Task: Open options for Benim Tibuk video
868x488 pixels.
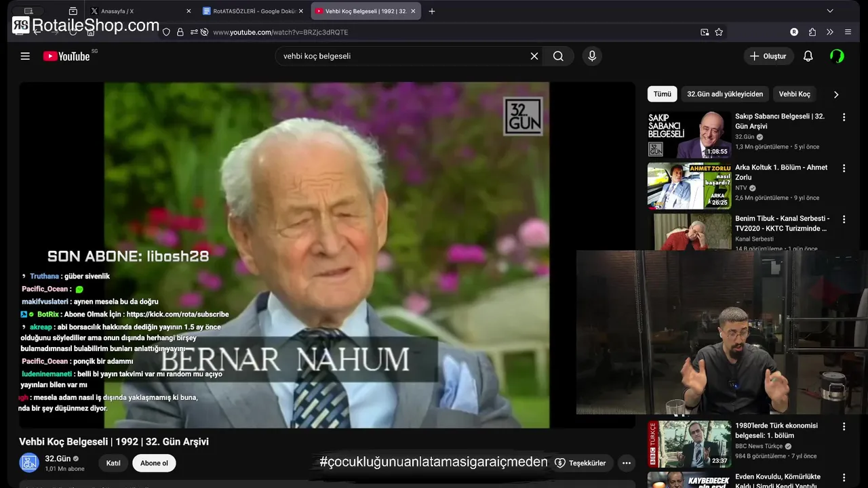Action: point(844,220)
